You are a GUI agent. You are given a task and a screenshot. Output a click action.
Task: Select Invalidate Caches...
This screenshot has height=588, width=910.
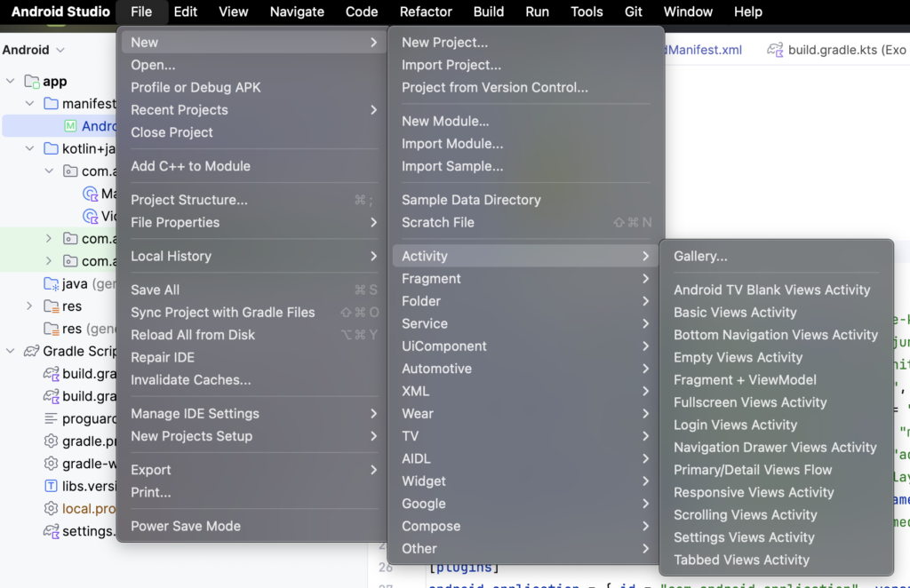coord(253,380)
